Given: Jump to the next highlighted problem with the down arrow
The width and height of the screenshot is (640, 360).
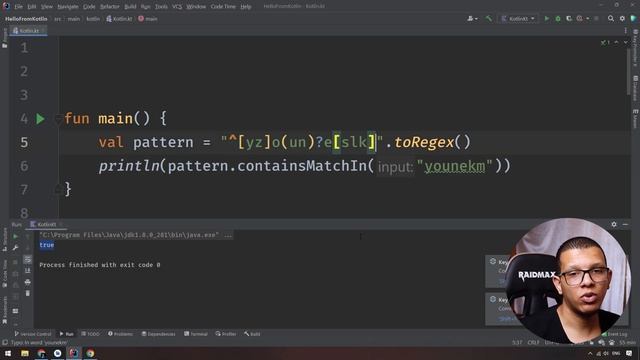Looking at the screenshot, I should pos(625,42).
